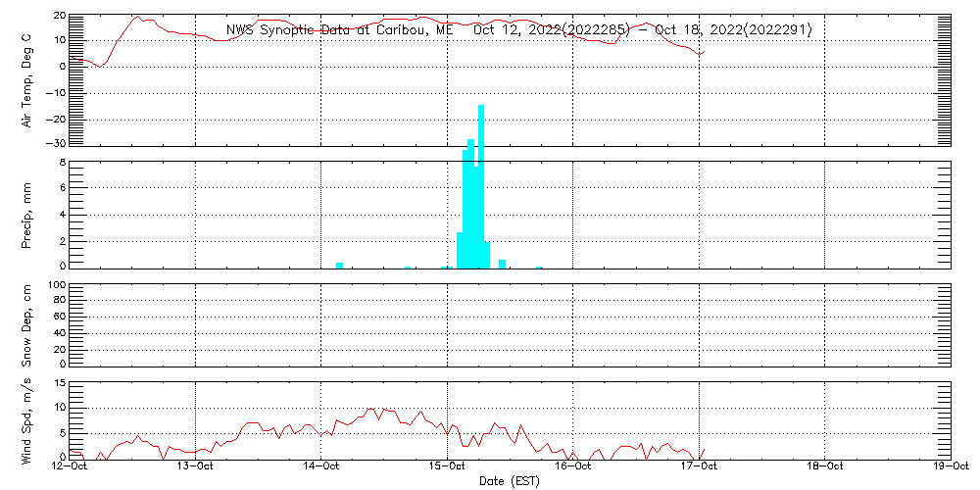
Task: Pick the 17-Oct date tick label
Action: point(699,468)
